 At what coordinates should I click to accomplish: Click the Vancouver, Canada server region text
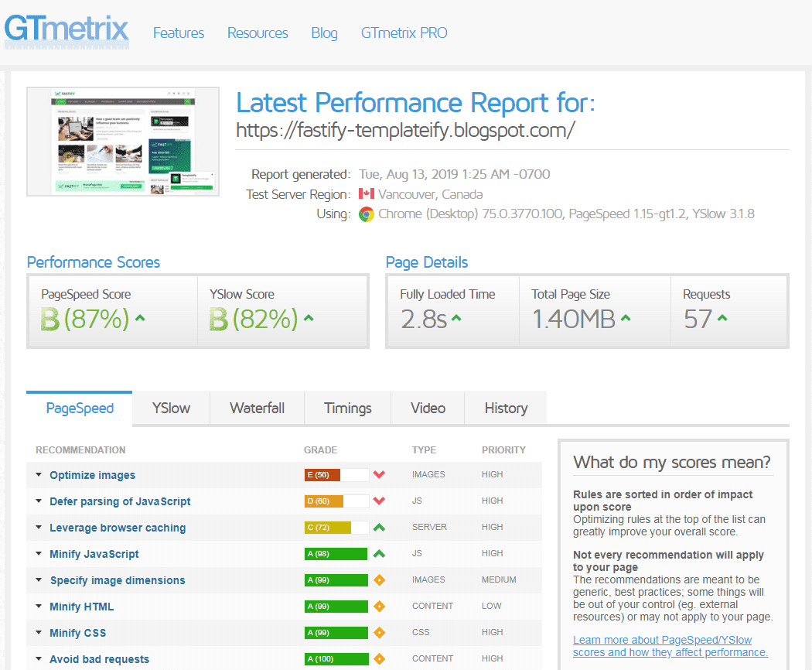pos(430,194)
